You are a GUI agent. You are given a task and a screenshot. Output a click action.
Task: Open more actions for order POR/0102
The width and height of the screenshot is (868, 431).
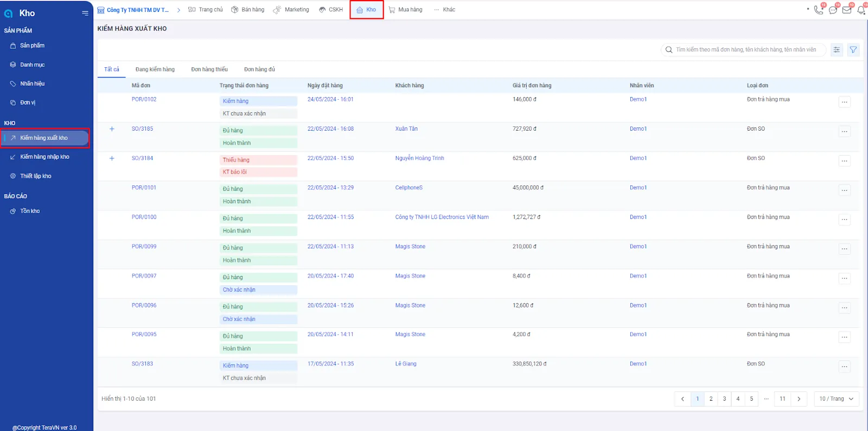pyautogui.click(x=845, y=102)
